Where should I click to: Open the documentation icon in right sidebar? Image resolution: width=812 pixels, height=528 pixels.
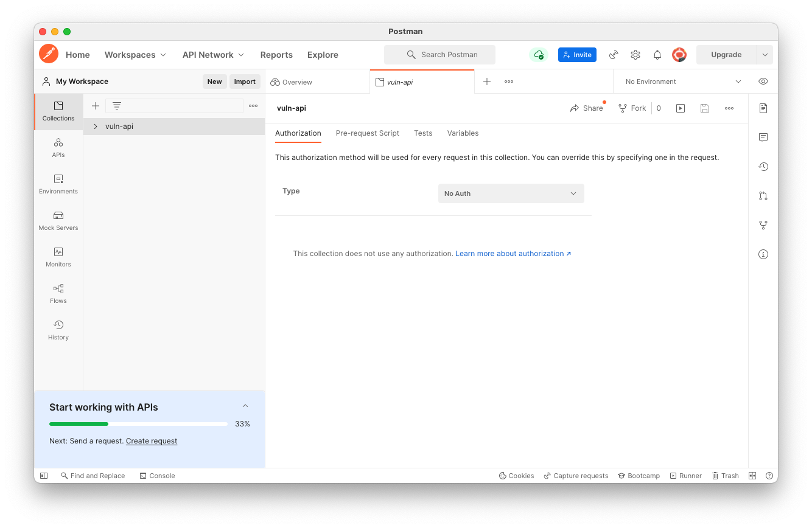pyautogui.click(x=763, y=108)
